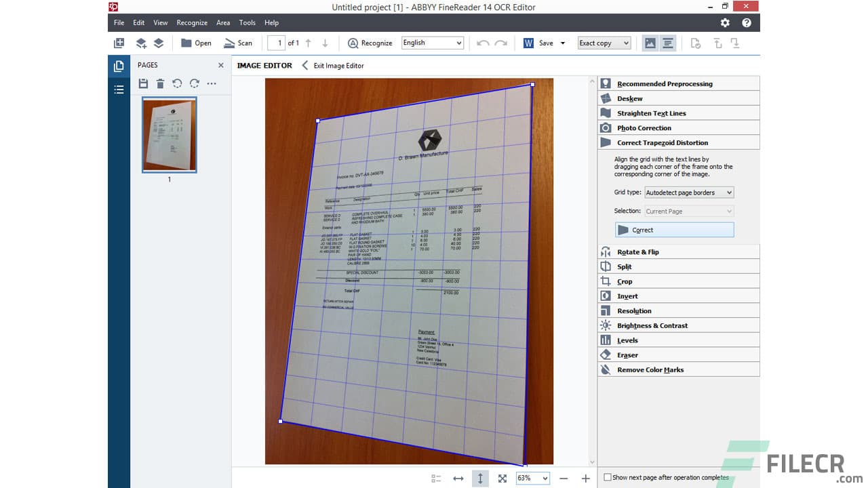868x488 pixels.
Task: Open the Eraser tool
Action: click(627, 354)
